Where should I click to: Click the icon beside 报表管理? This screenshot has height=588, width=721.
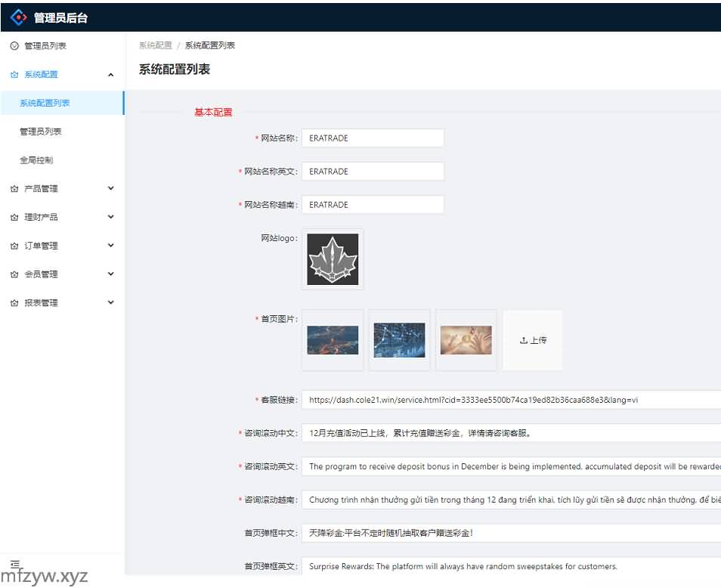pyautogui.click(x=14, y=303)
